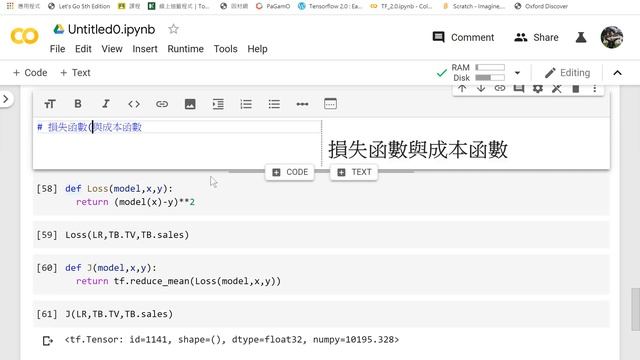The width and height of the screenshot is (640, 360).
Task: Open the Tensorflow 2.0 bookmark
Action: [330, 6]
